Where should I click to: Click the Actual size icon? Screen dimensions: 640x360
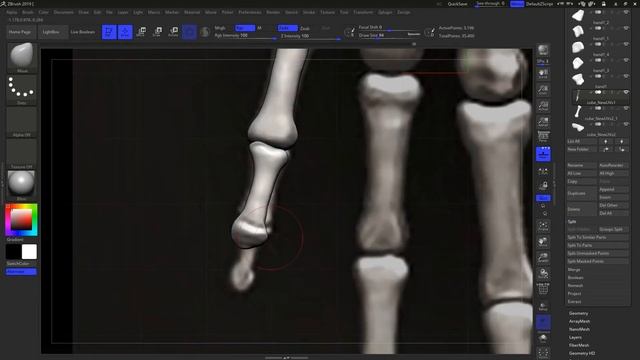(x=543, y=106)
